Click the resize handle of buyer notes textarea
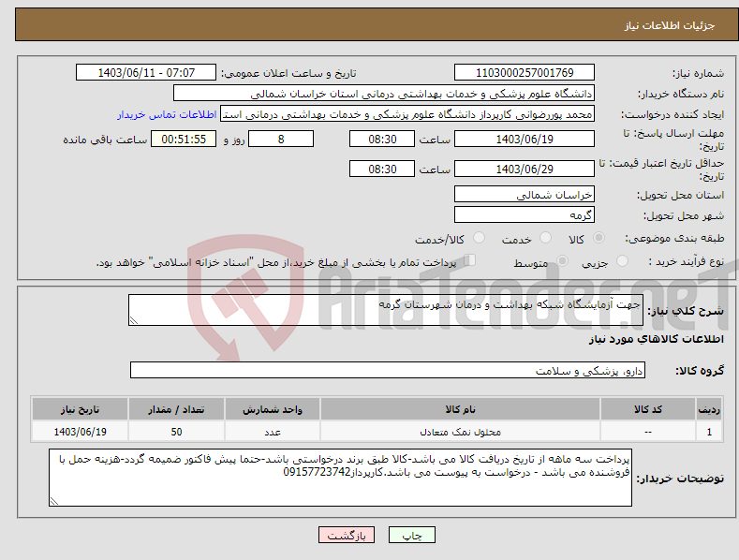This screenshot has height=560, width=739. pyautogui.click(x=54, y=501)
